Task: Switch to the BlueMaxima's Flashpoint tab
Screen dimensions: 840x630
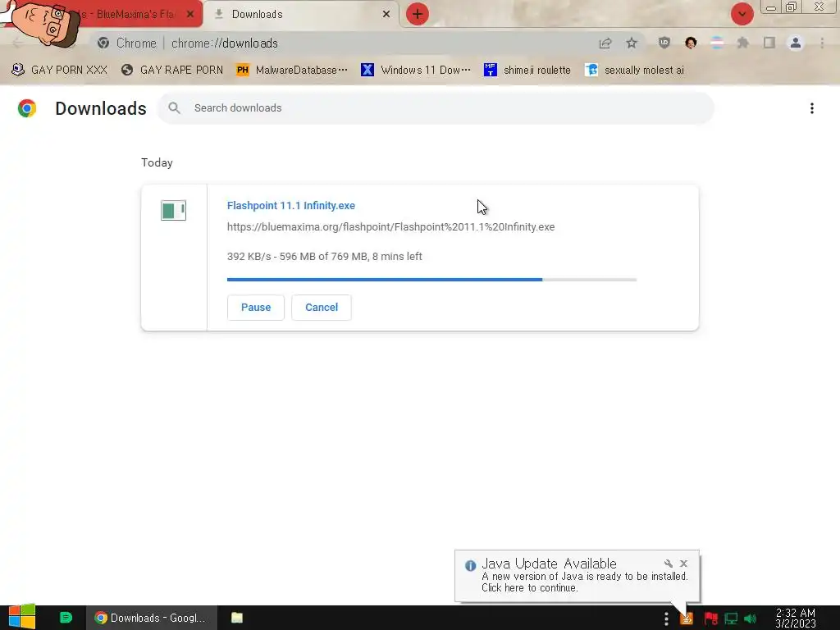Action: (x=129, y=14)
